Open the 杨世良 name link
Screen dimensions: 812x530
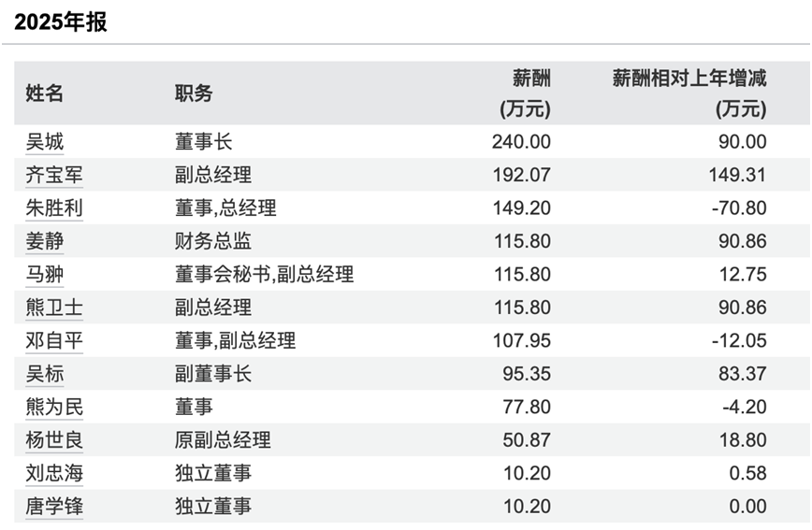click(x=54, y=440)
